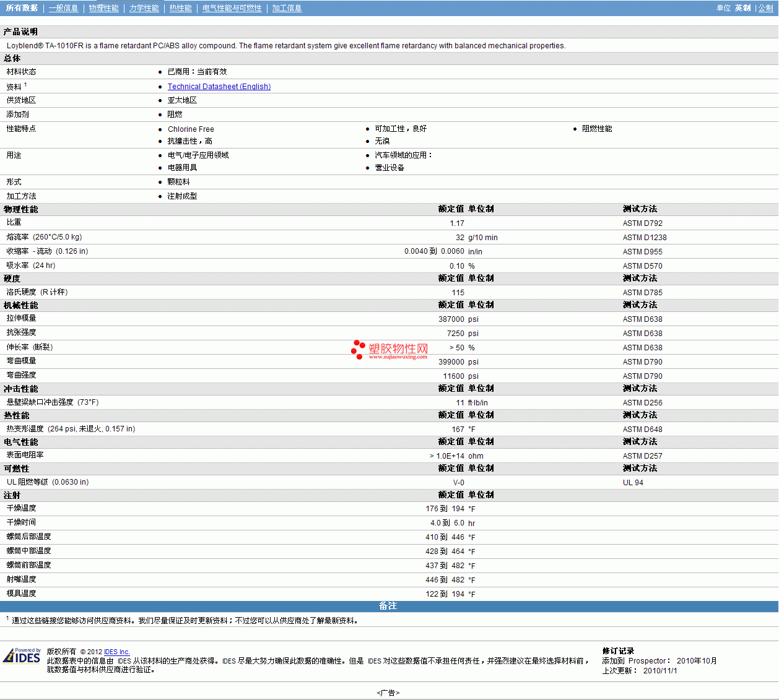Click the IDES logo icon
The image size is (779, 700).
[22, 656]
